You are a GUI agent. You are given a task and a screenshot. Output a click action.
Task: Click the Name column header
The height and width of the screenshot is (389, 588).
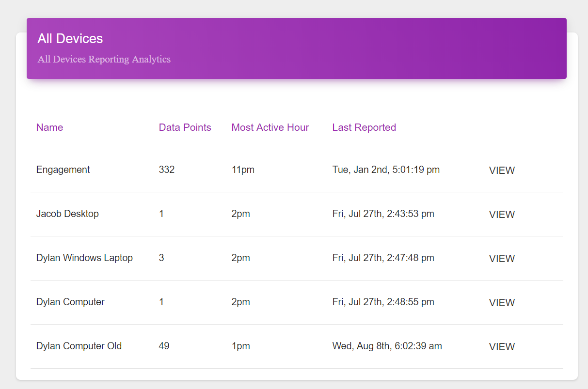(x=49, y=127)
